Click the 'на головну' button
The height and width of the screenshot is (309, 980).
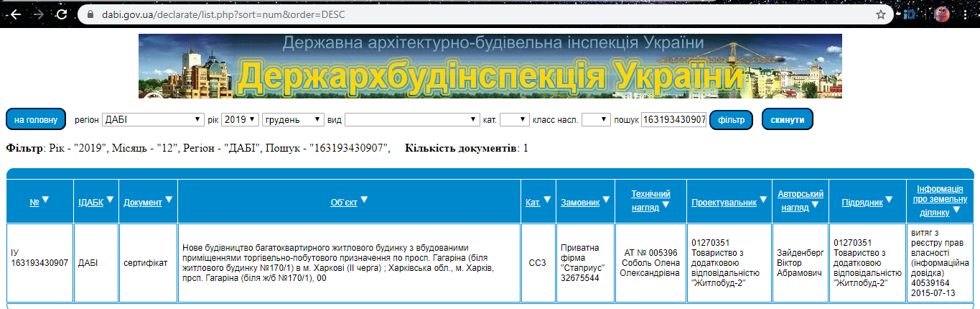(36, 119)
